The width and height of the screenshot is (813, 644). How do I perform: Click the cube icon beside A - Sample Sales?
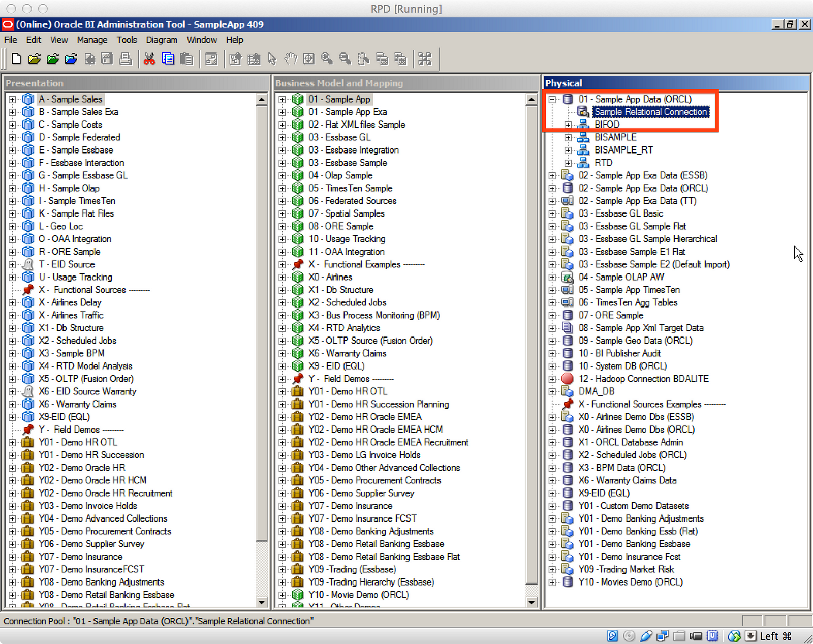28,99
